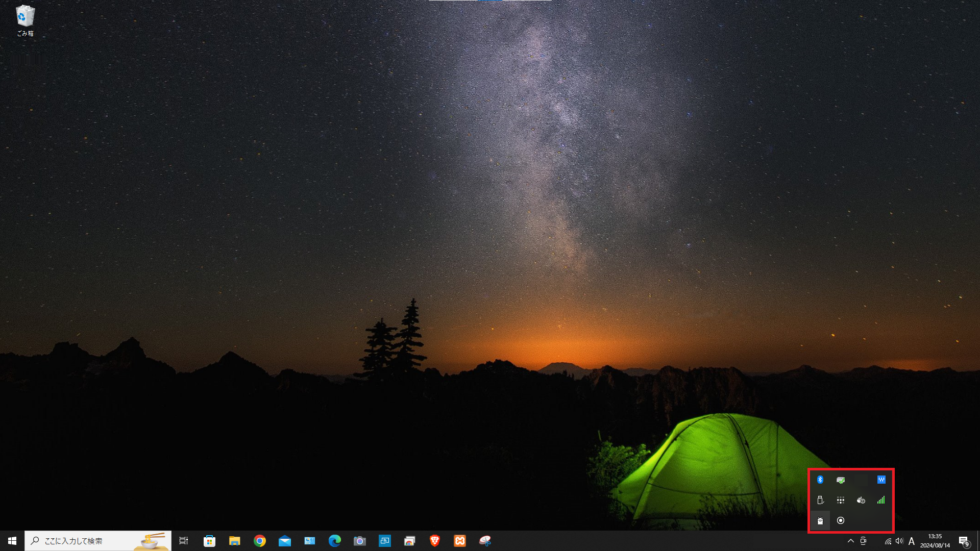Viewport: 980px width, 551px height.
Task: Open the Bluetooth tray icon
Action: click(820, 480)
